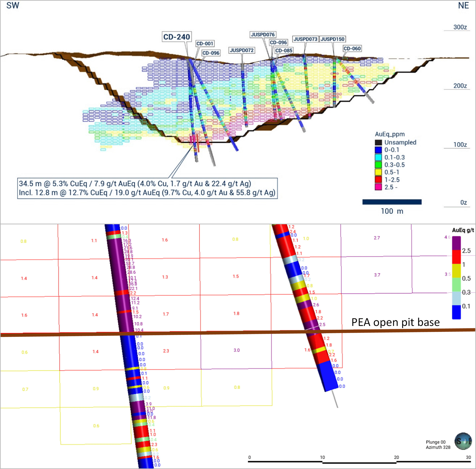Screen dimensions: 476x469
Task: Select the CD-060 drill hole label
Action: tap(352, 49)
